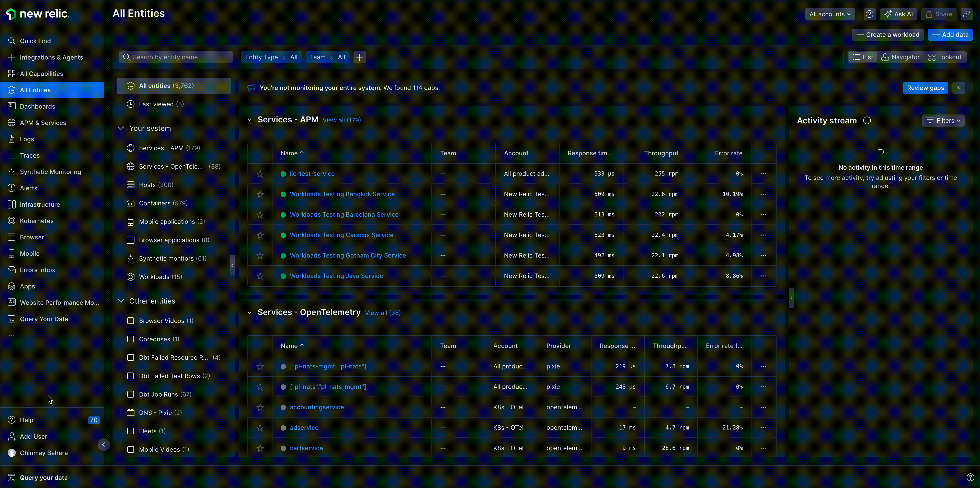Switch to the Navigator view
Viewport: 980px width, 488px height.
901,57
